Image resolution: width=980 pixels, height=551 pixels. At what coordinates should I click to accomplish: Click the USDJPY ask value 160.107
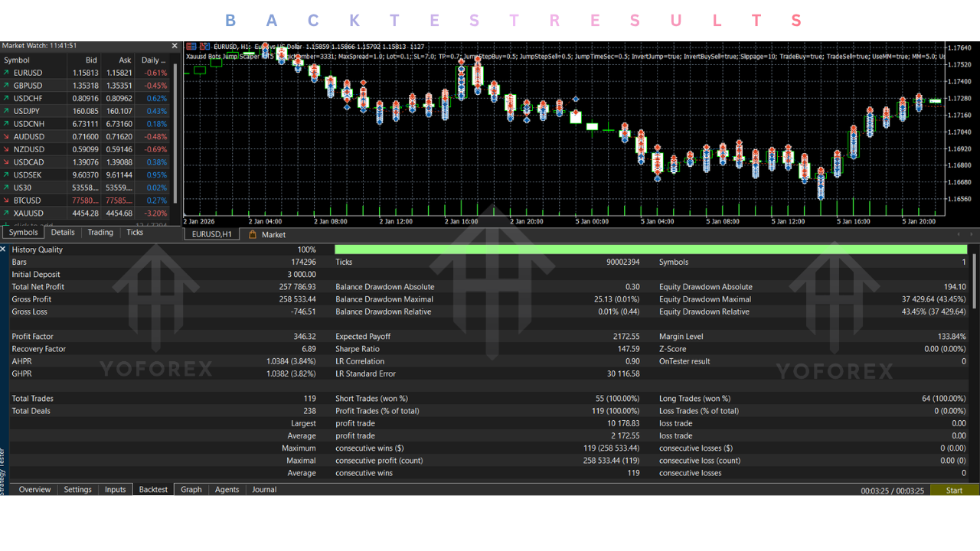tap(118, 111)
